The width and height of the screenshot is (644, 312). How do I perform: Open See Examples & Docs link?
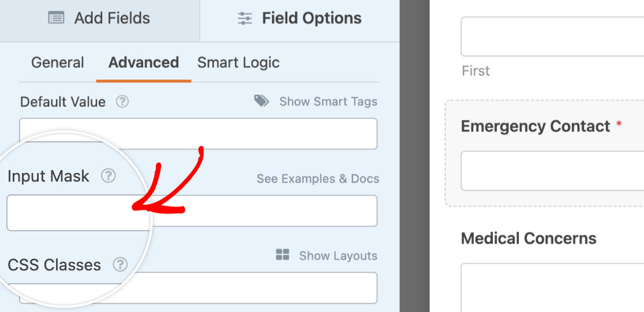point(318,179)
